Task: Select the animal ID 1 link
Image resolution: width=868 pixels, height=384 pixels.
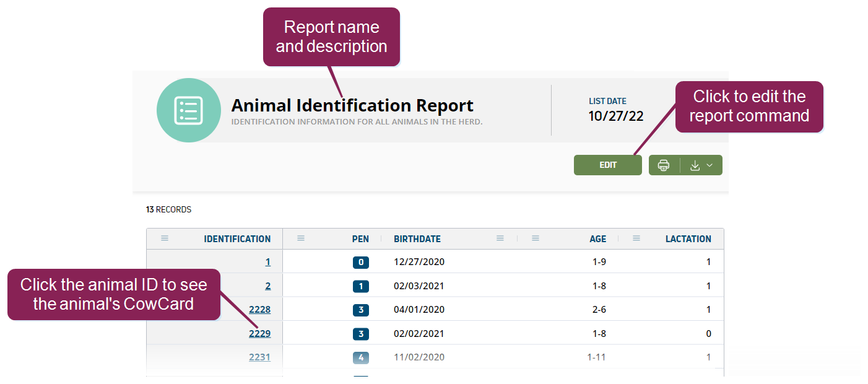Action: (x=267, y=262)
